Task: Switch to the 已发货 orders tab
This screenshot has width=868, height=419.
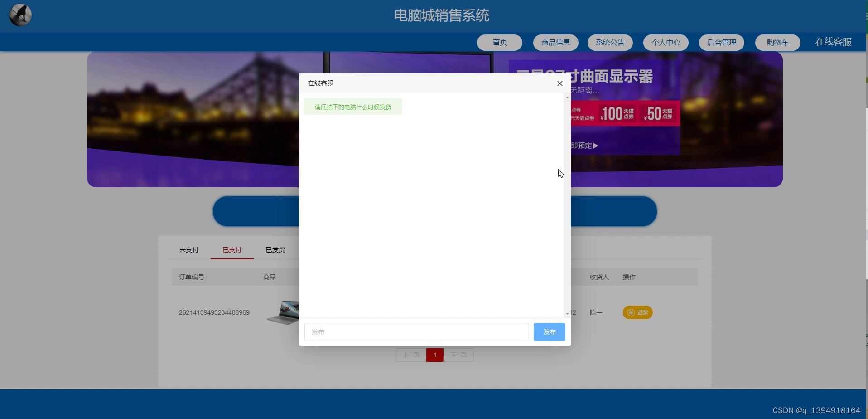Action: [x=275, y=250]
